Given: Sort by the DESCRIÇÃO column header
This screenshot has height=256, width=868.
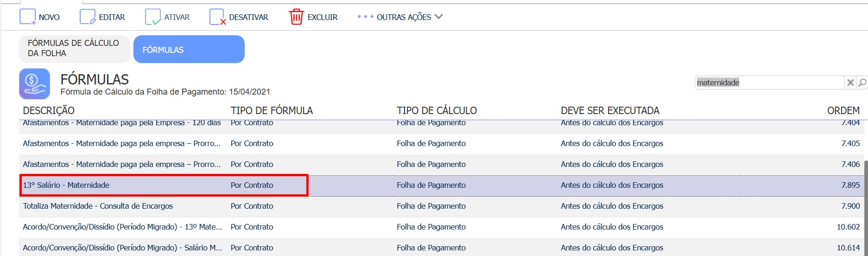Looking at the screenshot, I should 49,110.
